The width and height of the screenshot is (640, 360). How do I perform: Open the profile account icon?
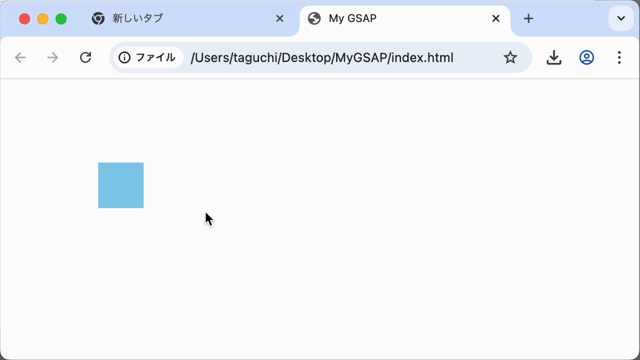click(x=587, y=58)
